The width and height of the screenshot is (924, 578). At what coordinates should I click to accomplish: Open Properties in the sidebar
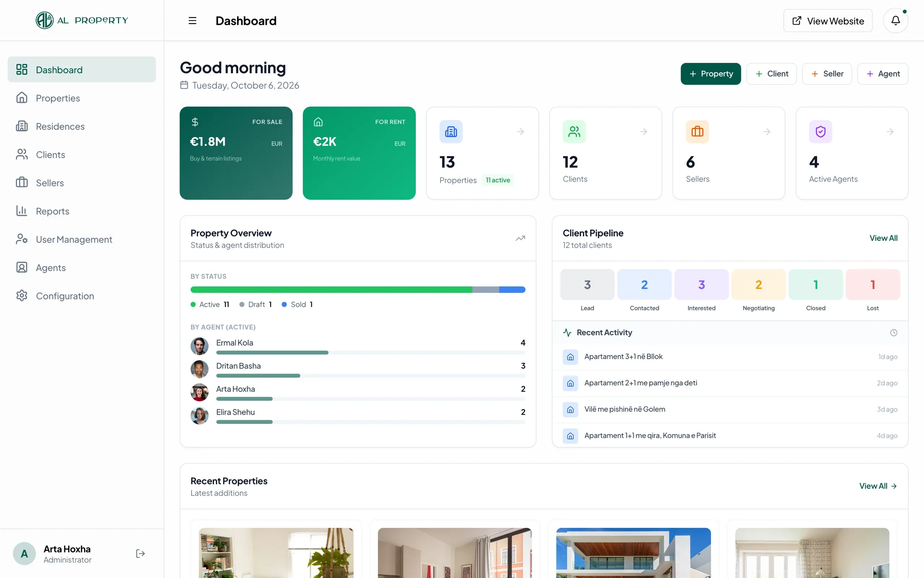(82, 98)
